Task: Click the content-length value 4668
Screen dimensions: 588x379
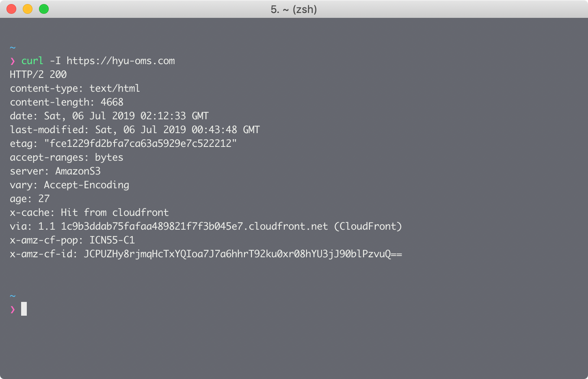Action: point(112,102)
